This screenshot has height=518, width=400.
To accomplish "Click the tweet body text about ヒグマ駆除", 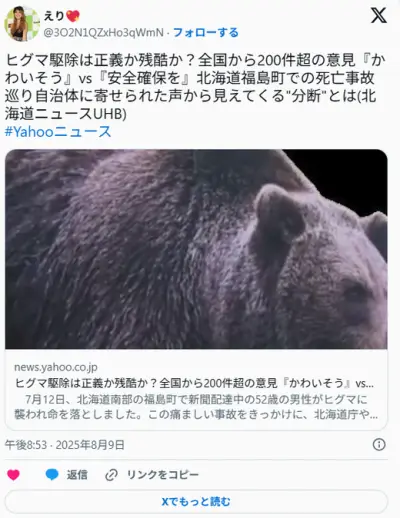I will click(195, 87).
